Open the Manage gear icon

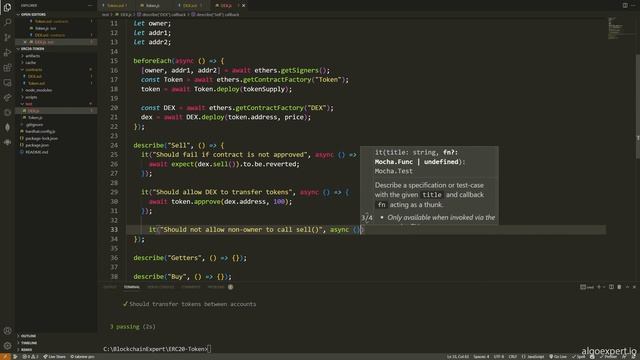(x=7, y=346)
